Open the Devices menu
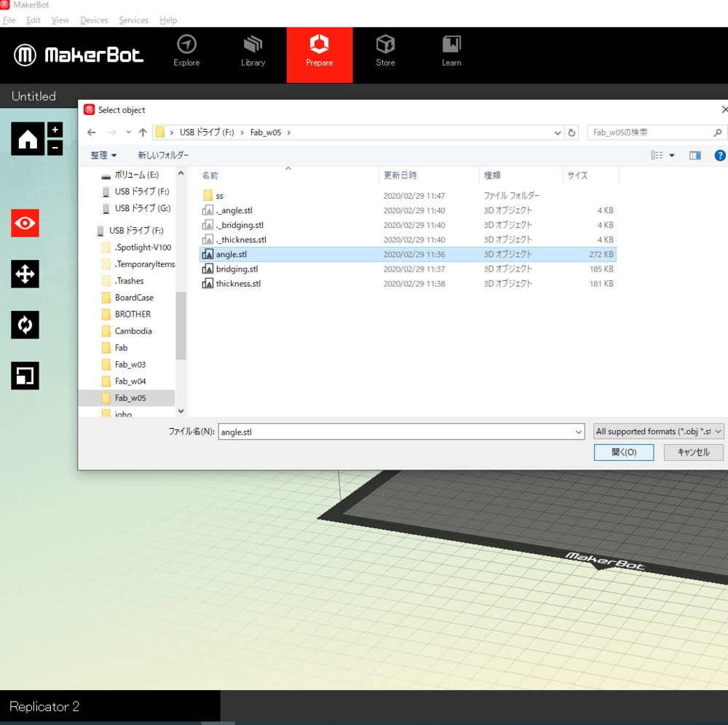This screenshot has height=725, width=728. [94, 20]
